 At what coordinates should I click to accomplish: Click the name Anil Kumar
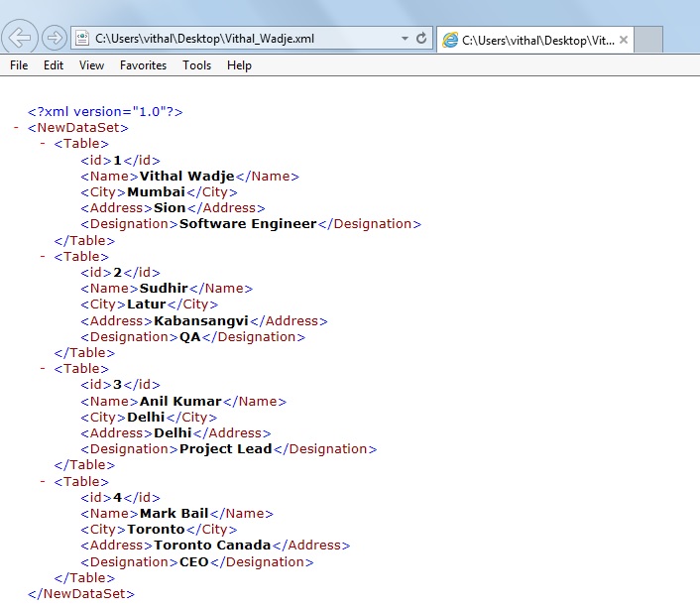[180, 401]
